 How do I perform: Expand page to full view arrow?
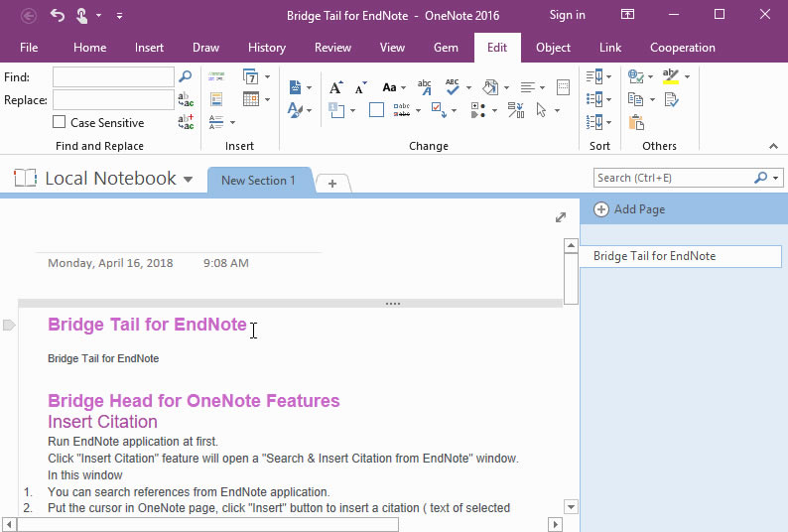click(x=561, y=217)
